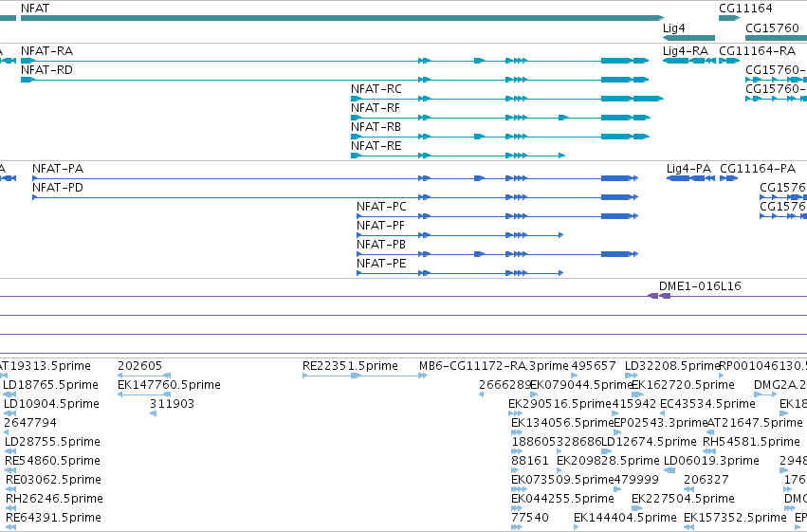Select the RE64391.5prime EST label
Viewport: 807px width, 532px height.
click(x=53, y=519)
